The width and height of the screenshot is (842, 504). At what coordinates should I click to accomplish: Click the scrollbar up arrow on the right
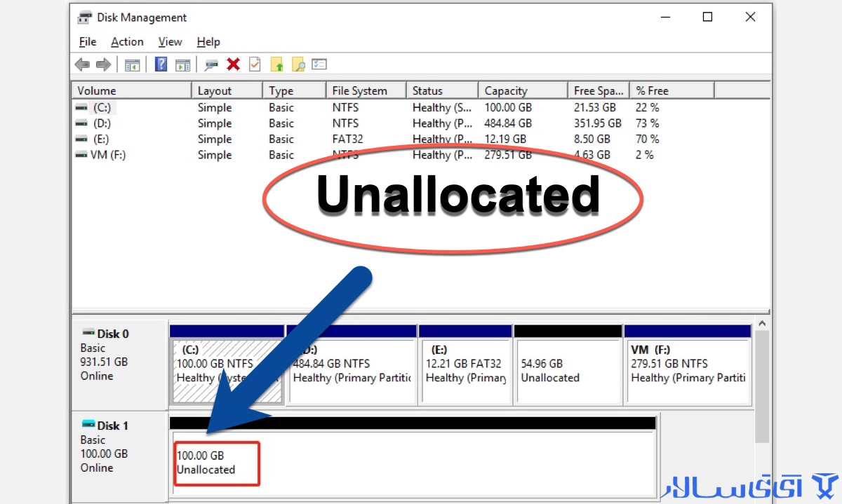click(761, 323)
